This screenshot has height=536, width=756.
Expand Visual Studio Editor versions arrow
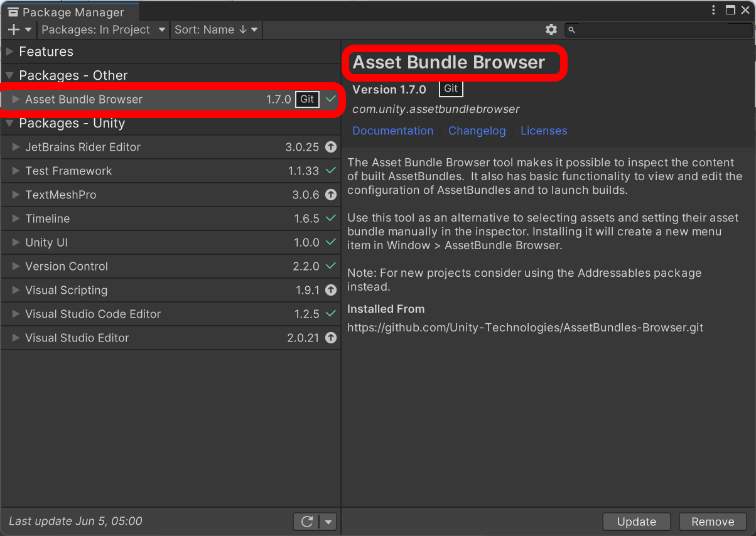point(16,338)
